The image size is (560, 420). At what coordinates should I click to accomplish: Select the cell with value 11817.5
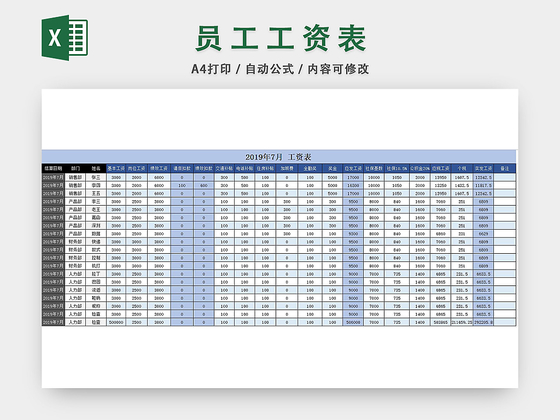coord(483,185)
